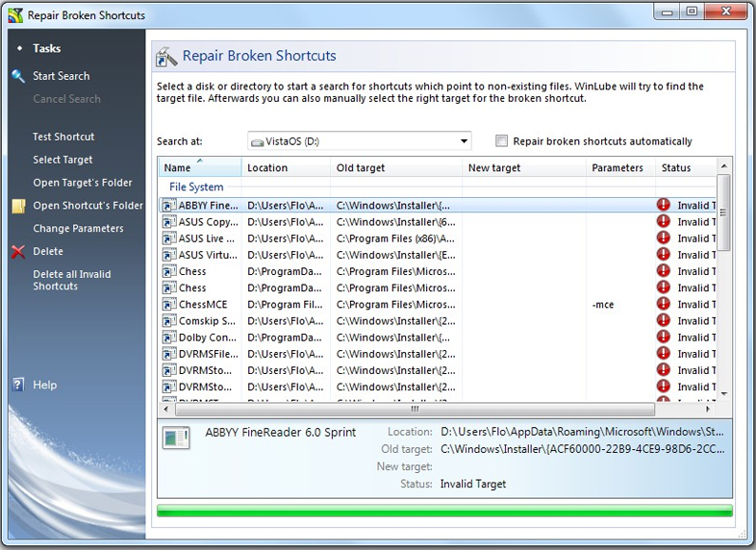This screenshot has height=550, width=756.
Task: Click the red error icon in the ChessMCE row
Action: (664, 305)
